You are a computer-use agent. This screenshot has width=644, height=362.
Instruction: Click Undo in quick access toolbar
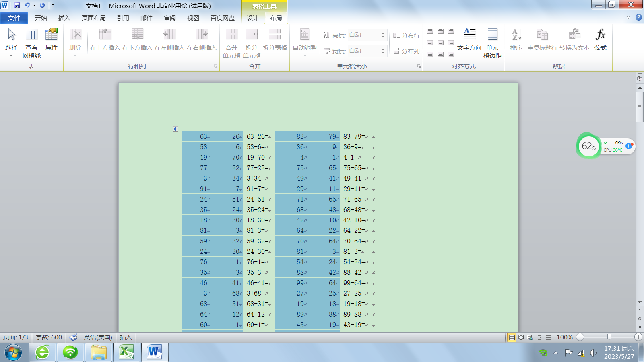click(x=27, y=6)
